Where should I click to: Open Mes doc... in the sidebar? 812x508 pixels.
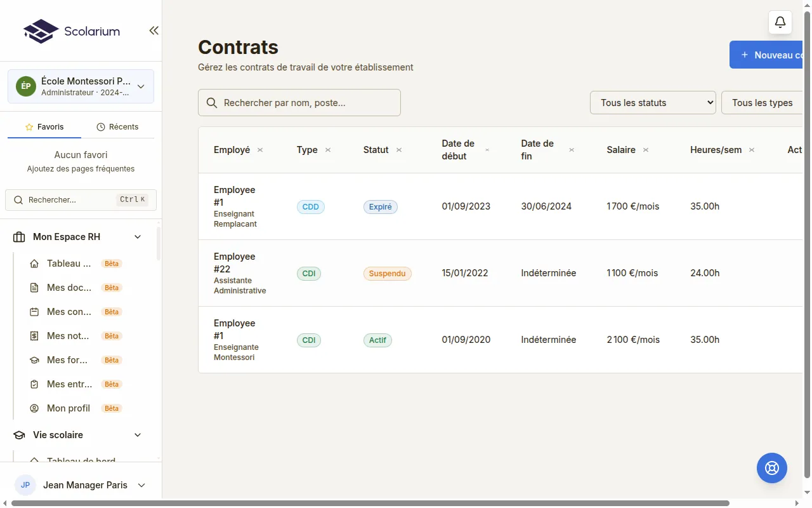(x=69, y=288)
